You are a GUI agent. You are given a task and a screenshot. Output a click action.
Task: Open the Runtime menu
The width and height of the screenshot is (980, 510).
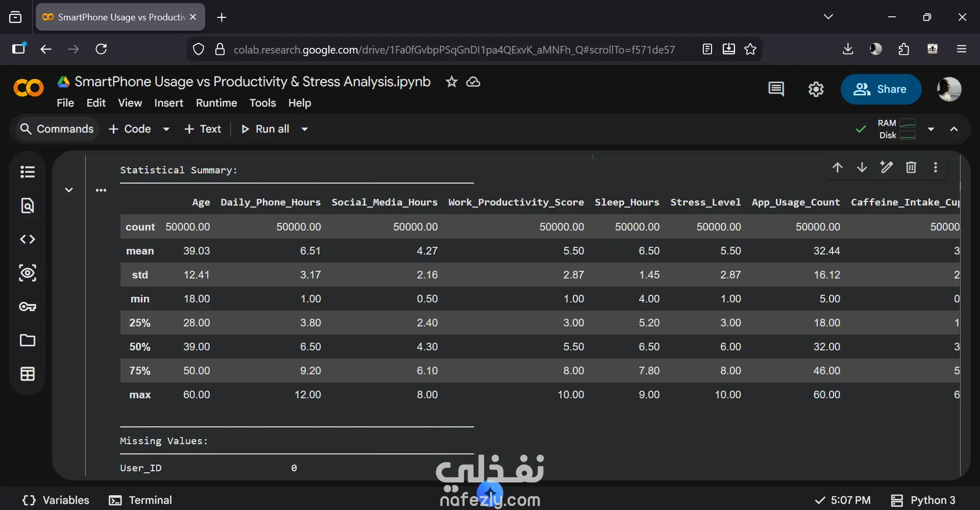(x=216, y=103)
